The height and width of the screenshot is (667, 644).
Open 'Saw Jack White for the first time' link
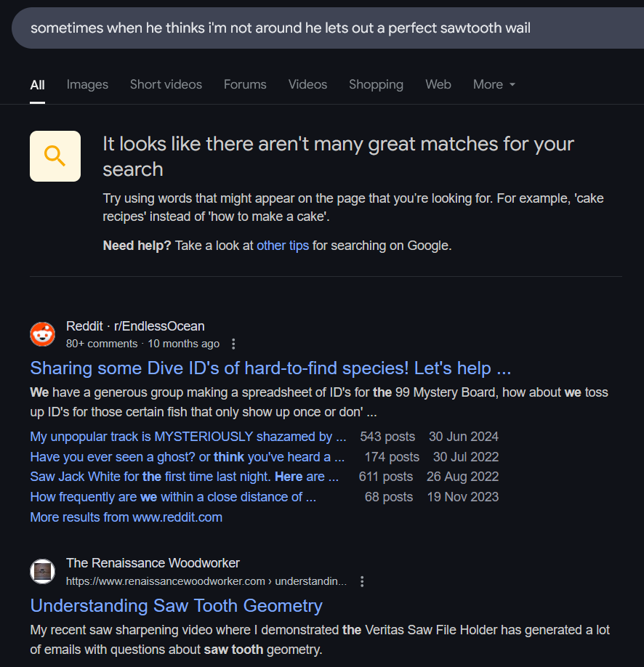click(185, 477)
